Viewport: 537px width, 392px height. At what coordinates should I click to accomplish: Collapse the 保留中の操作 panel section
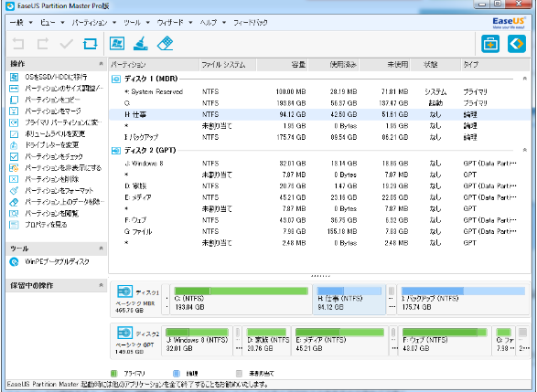(x=101, y=285)
